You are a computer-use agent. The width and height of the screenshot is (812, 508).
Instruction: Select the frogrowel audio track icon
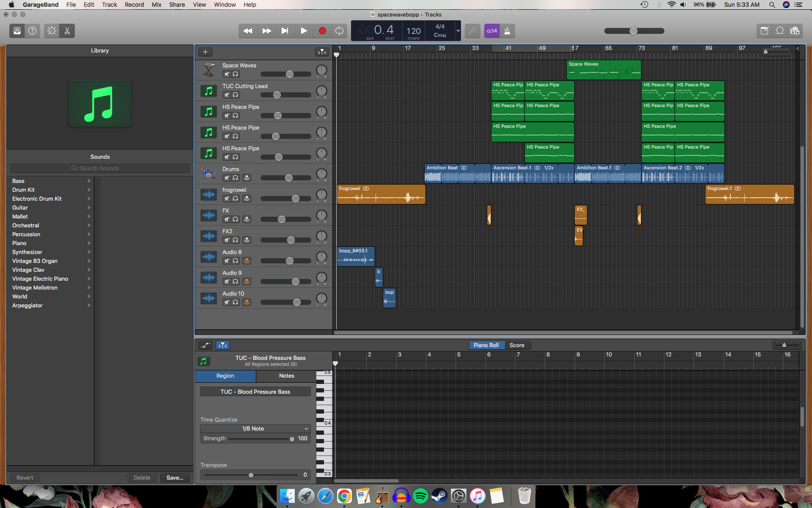click(x=208, y=194)
